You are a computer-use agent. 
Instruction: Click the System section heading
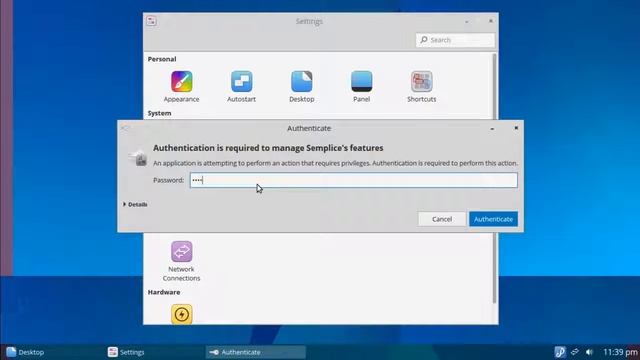click(159, 113)
